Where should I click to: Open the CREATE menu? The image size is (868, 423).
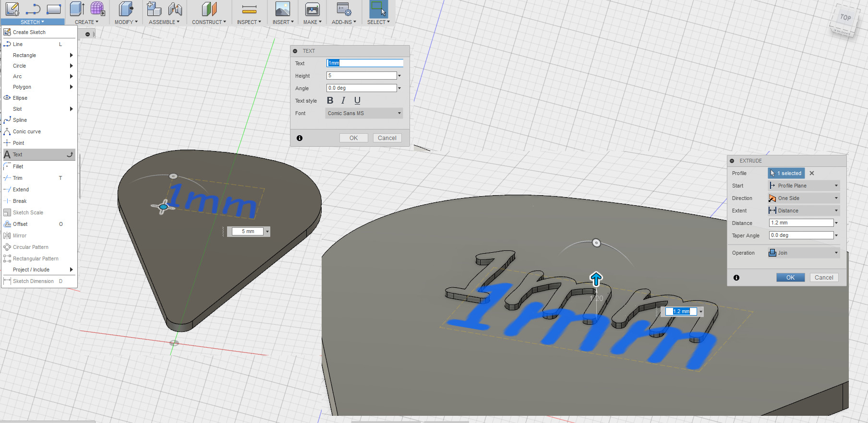(x=86, y=22)
